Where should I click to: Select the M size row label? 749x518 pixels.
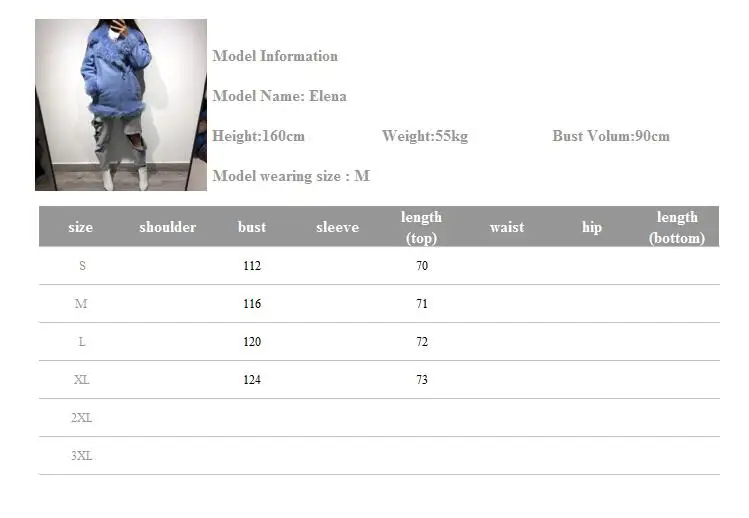[x=81, y=303]
